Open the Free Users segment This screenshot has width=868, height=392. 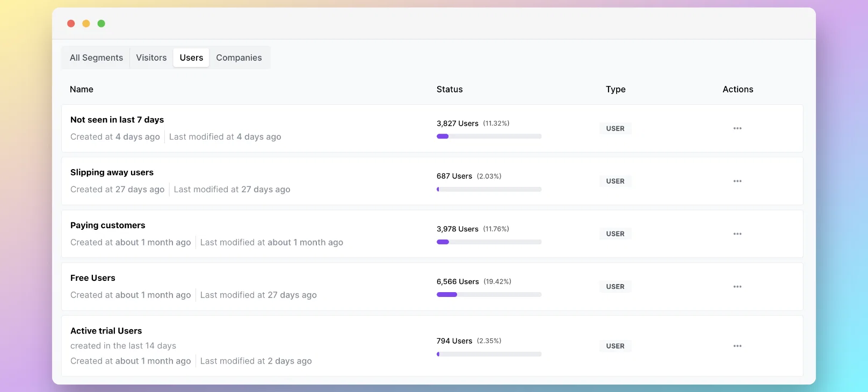tap(93, 278)
